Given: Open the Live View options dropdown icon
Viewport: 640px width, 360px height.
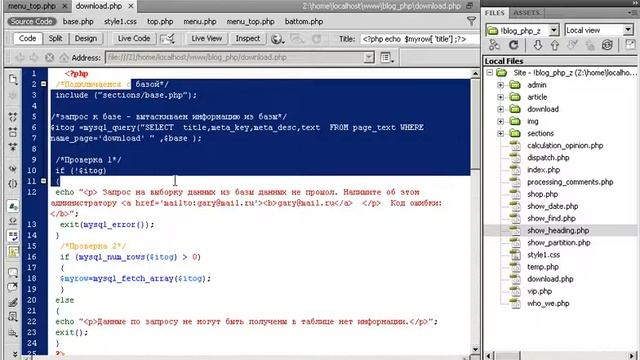Looking at the screenshot, I should (x=387, y=58).
